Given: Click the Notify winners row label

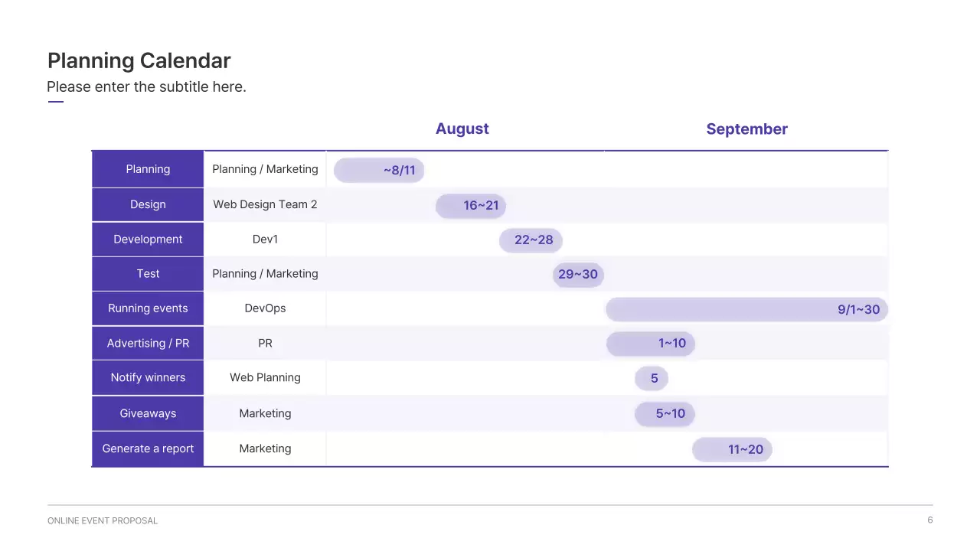Looking at the screenshot, I should (147, 377).
